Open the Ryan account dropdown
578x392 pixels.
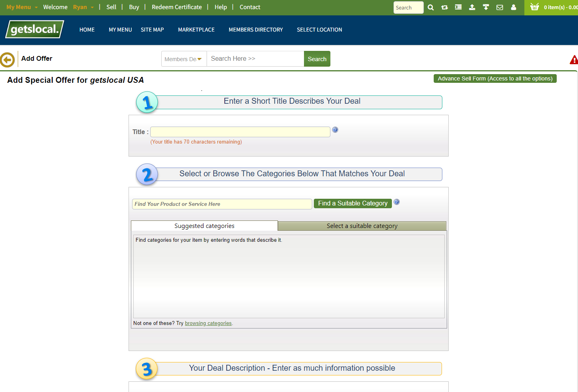pyautogui.click(x=83, y=7)
